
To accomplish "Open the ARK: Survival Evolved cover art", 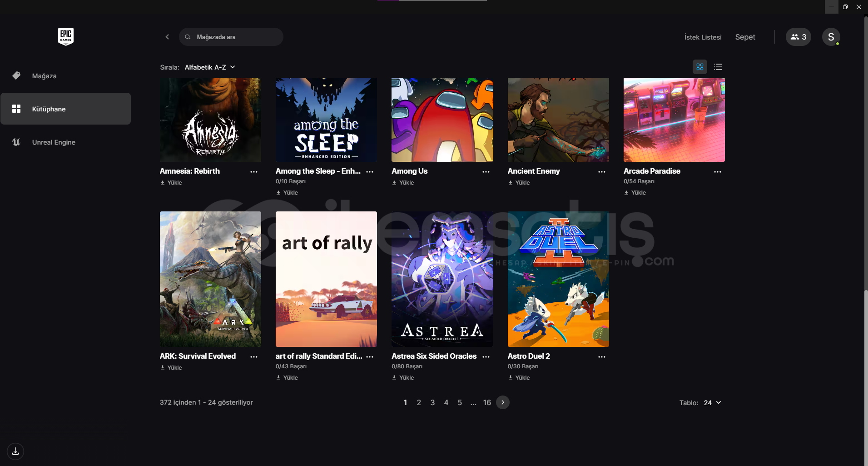I will [x=210, y=279].
